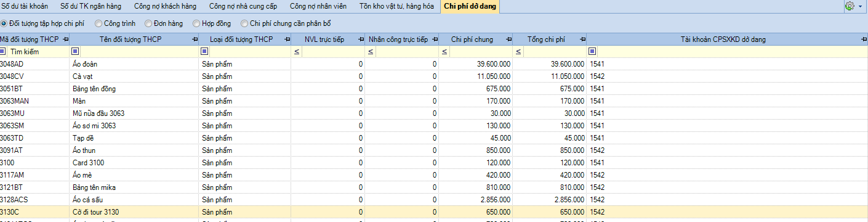Click the 39.600.000 Tổng chi phí value
This screenshot has height=222, width=868.
click(x=568, y=64)
